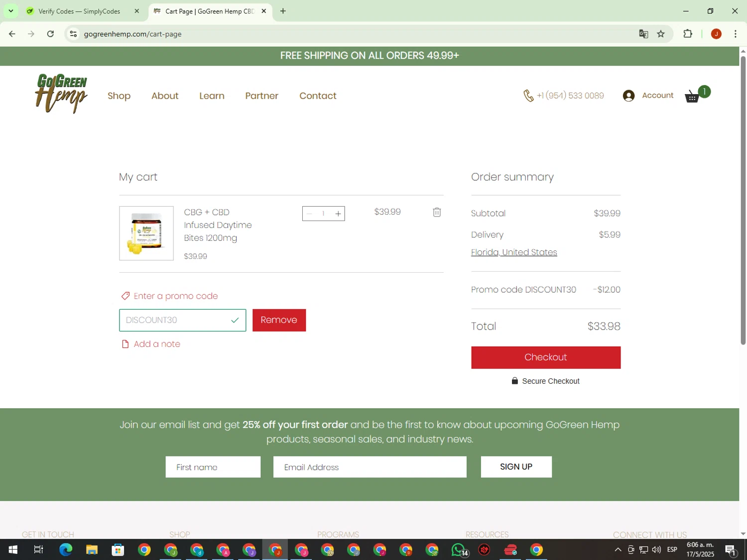The height and width of the screenshot is (560, 747).
Task: Open the About menu item
Action: pyautogui.click(x=165, y=96)
